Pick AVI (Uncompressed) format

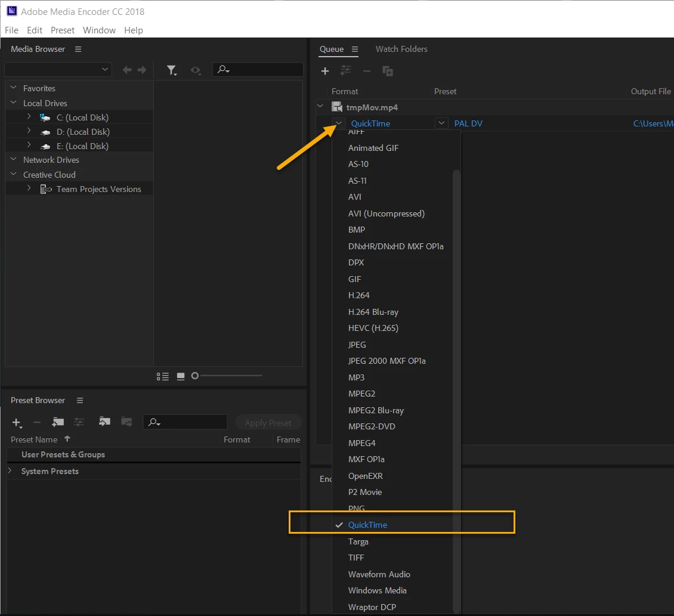pos(386,213)
